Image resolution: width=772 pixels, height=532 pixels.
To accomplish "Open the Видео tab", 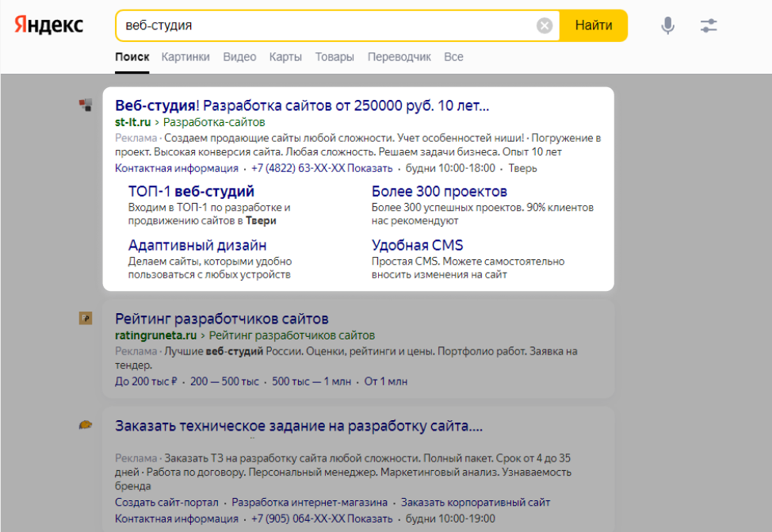I will click(239, 57).
